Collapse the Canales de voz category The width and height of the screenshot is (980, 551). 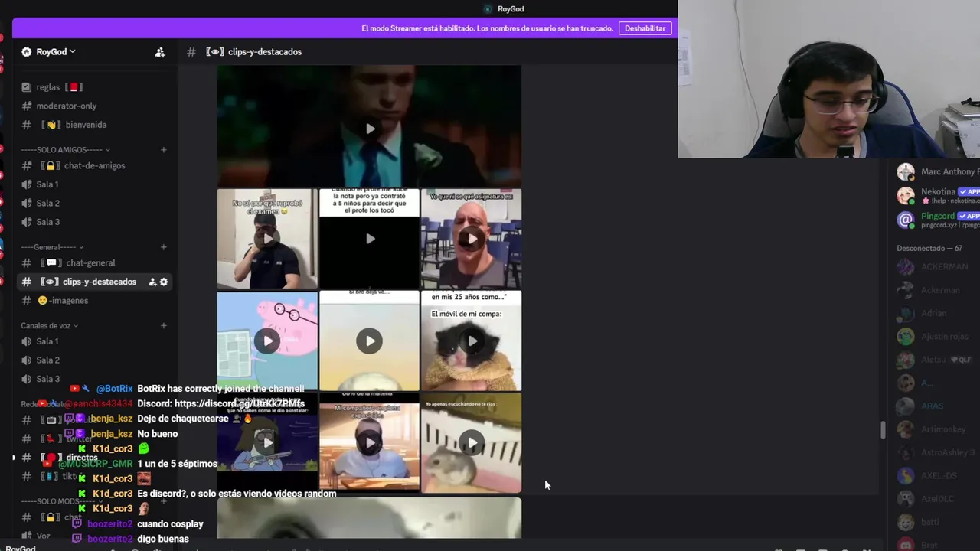click(x=50, y=326)
